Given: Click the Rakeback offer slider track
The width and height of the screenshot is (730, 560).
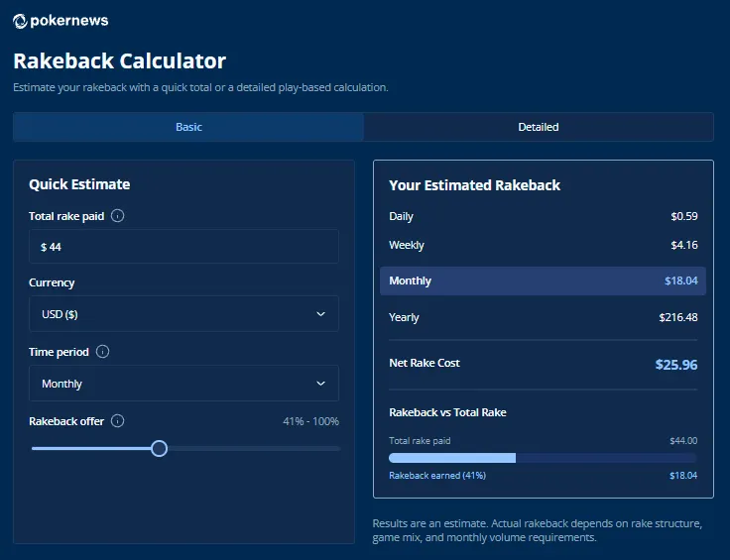Looking at the screenshot, I should pos(185,448).
